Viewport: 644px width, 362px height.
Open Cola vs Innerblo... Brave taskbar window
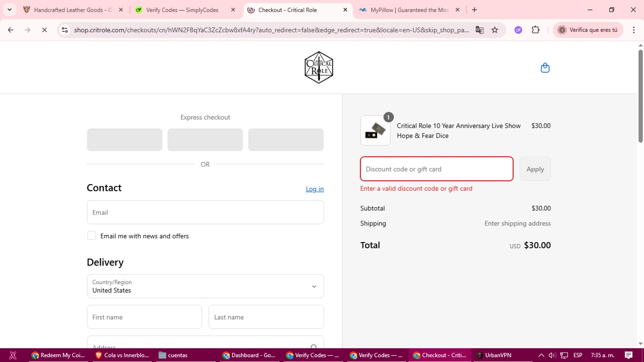point(122,355)
